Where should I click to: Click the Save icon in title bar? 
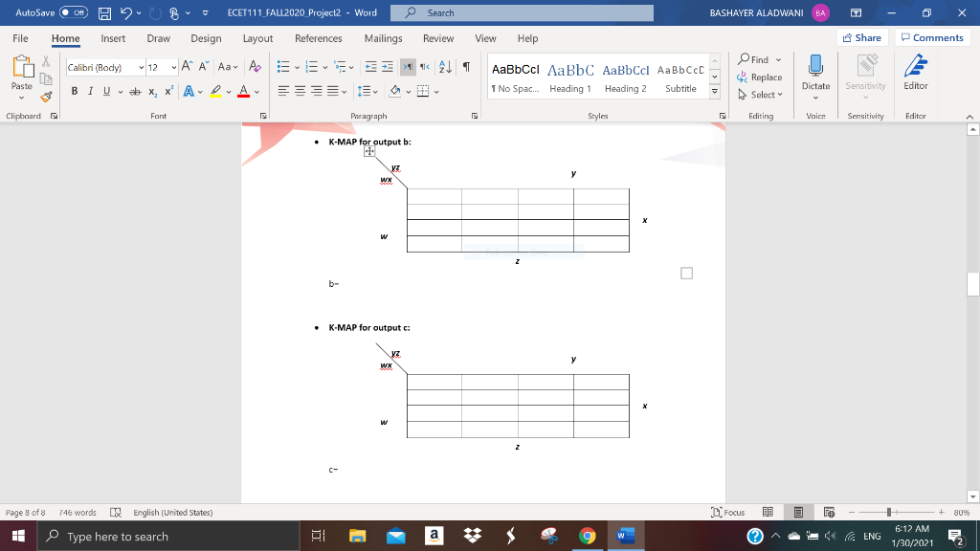104,13
